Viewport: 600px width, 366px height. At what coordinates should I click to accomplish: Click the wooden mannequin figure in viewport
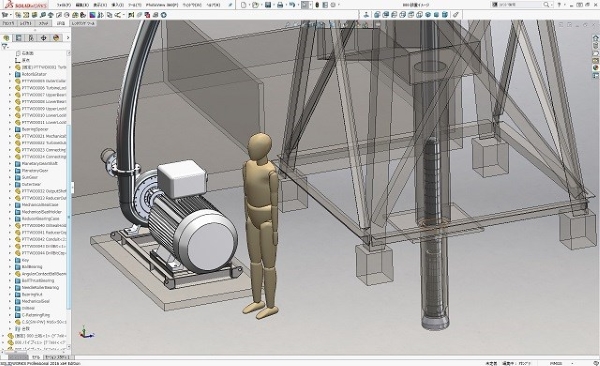point(262,226)
